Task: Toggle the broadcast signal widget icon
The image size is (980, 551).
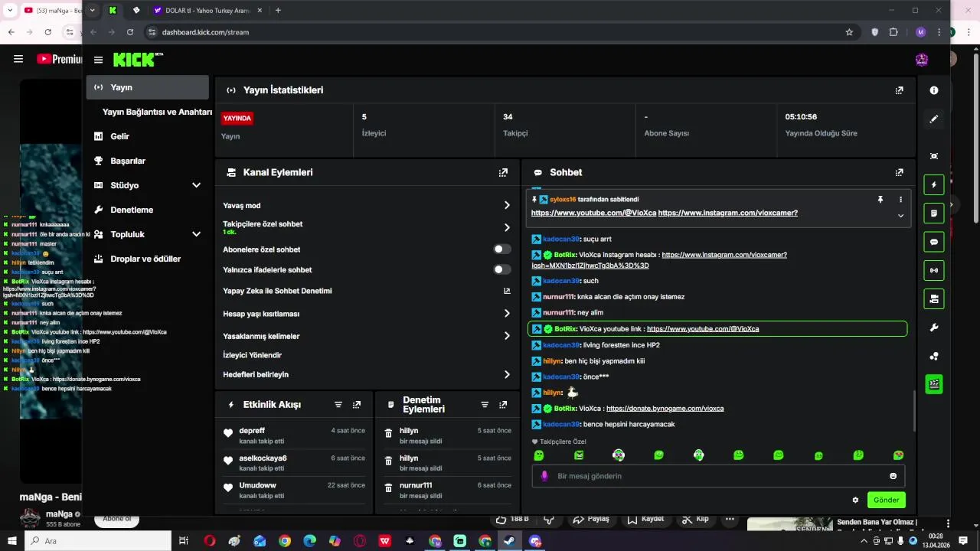Action: pos(934,270)
